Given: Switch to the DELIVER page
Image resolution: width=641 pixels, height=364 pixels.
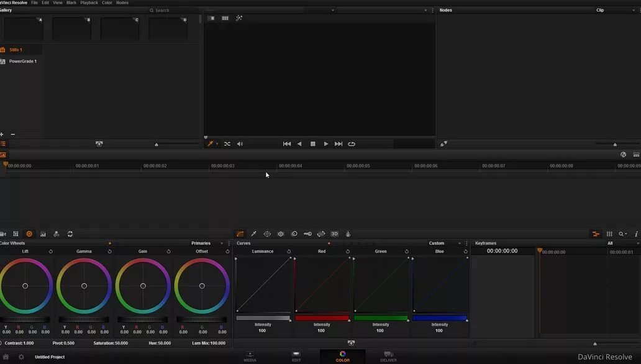Looking at the screenshot, I should (x=388, y=357).
